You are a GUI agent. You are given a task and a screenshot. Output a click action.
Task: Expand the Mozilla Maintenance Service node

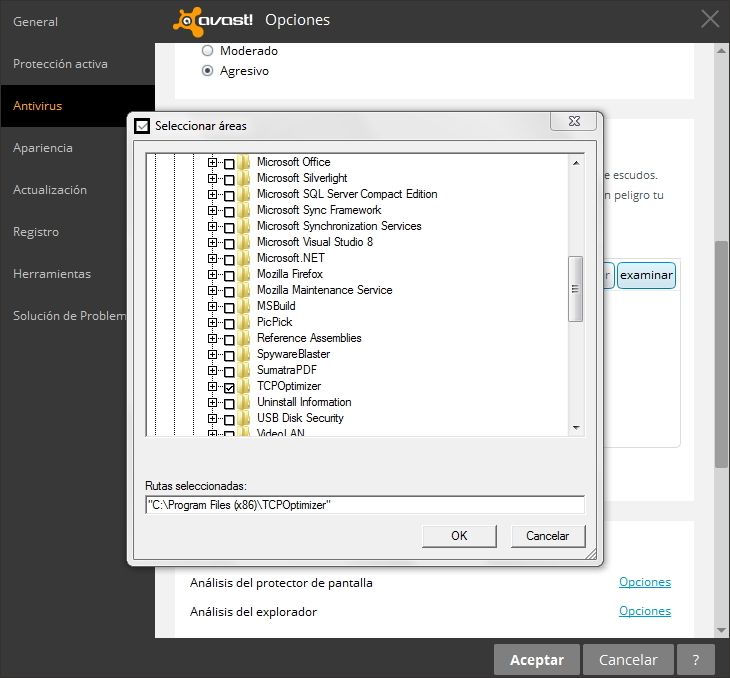tap(212, 291)
